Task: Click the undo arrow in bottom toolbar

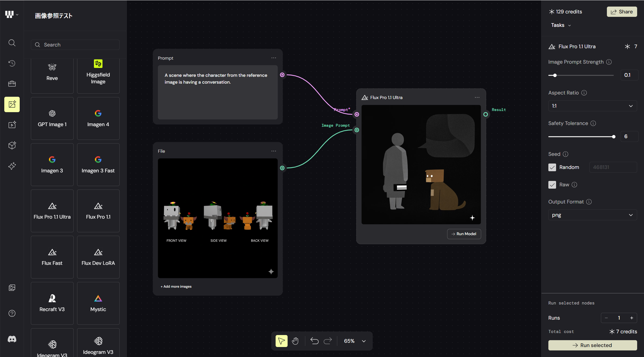Action: (x=314, y=341)
